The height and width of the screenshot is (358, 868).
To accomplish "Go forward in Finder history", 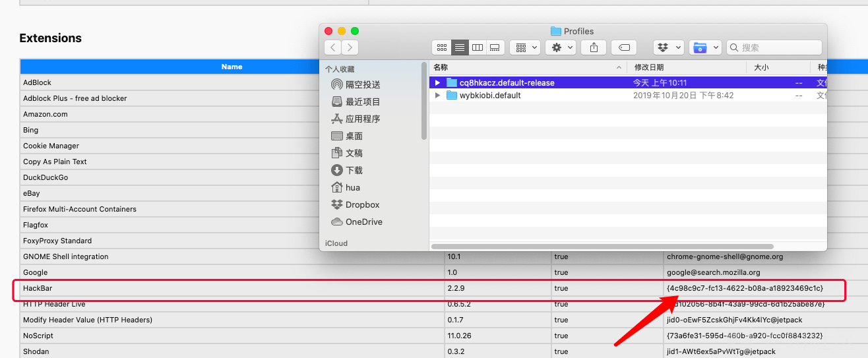I will [350, 47].
